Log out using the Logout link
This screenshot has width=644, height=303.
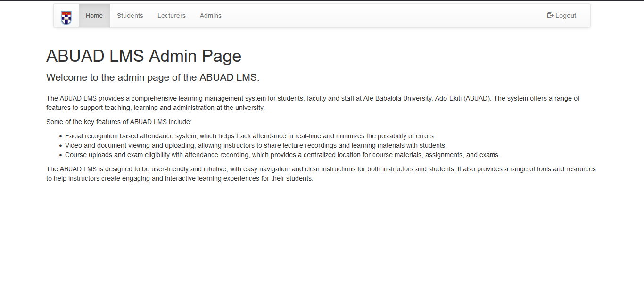click(x=561, y=16)
